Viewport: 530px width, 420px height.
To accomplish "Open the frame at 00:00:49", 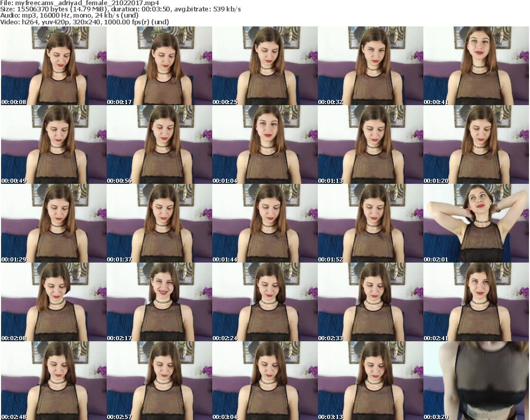I will click(54, 144).
